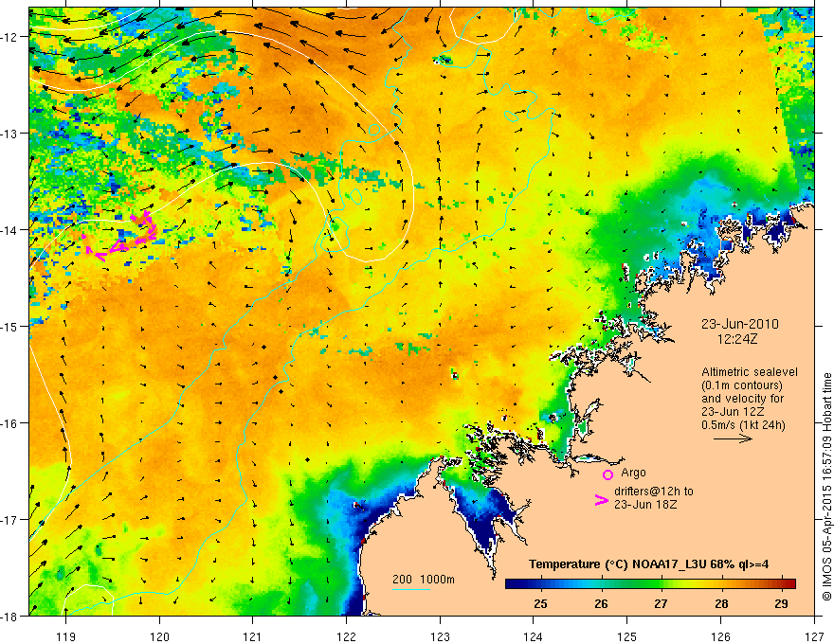Click the '200 1000m' bathymetry label
This screenshot has width=834, height=644.
pyautogui.click(x=424, y=580)
